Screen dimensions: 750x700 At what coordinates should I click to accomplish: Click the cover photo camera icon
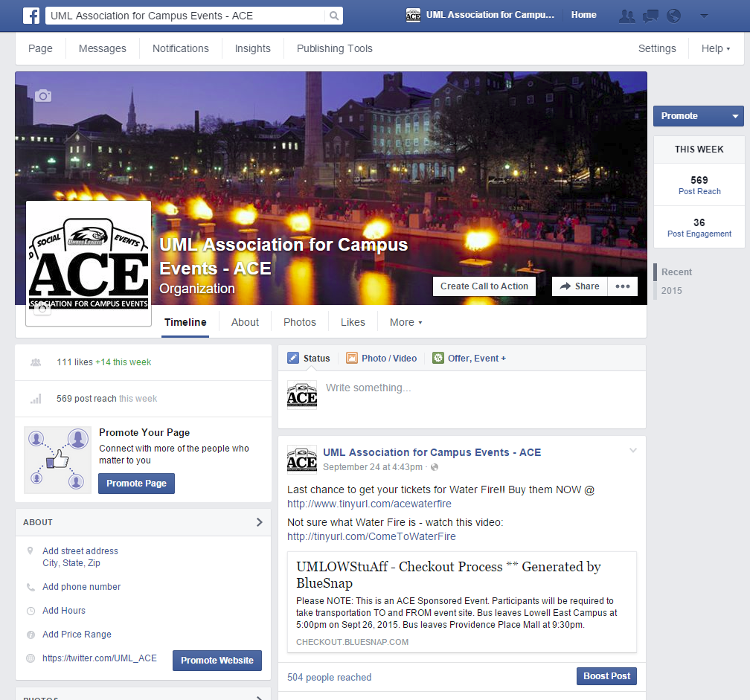pos(43,96)
